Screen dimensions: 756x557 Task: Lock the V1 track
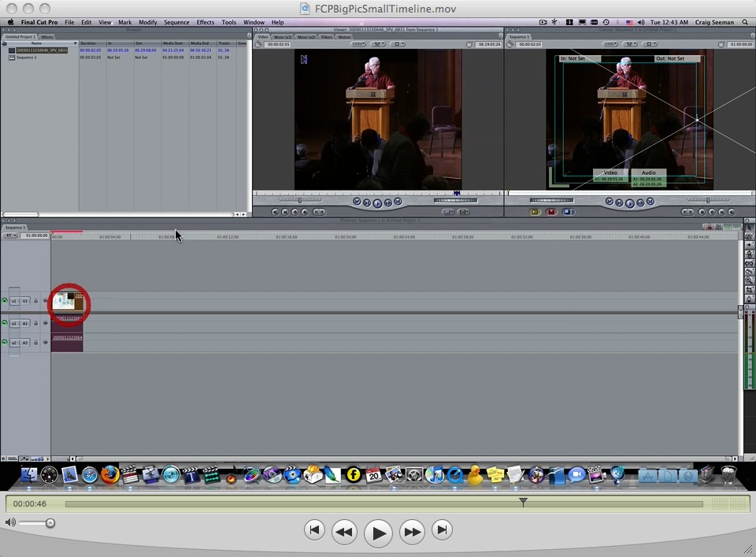35,301
